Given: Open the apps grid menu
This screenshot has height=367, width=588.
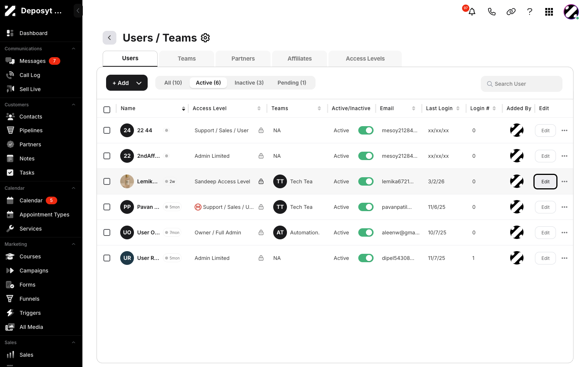Looking at the screenshot, I should (x=549, y=12).
